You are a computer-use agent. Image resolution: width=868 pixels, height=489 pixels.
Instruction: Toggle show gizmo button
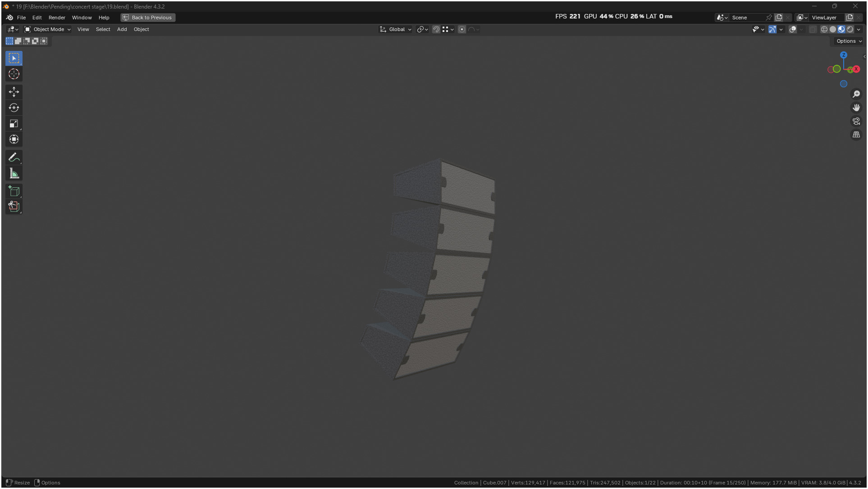pos(772,29)
